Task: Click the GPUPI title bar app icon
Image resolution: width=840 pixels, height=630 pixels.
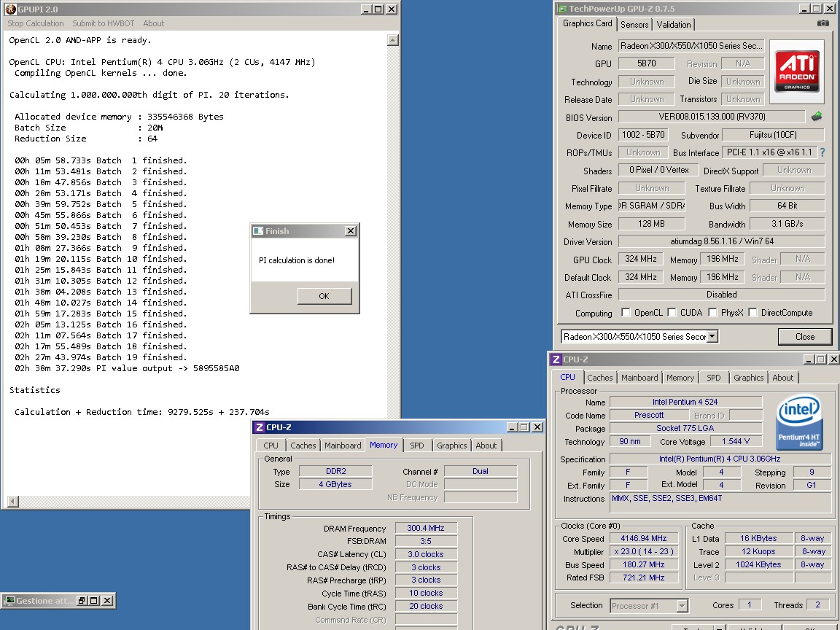Action: (10, 9)
